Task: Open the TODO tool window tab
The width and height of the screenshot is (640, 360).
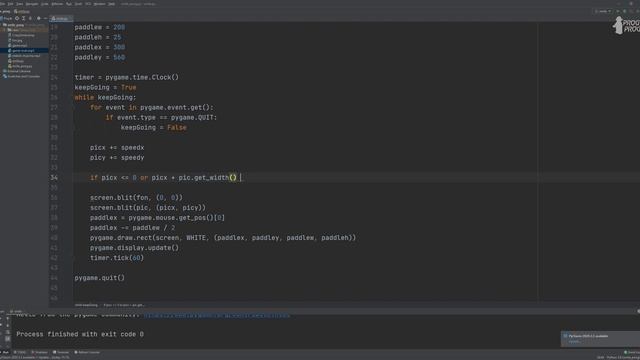Action: coord(20,352)
